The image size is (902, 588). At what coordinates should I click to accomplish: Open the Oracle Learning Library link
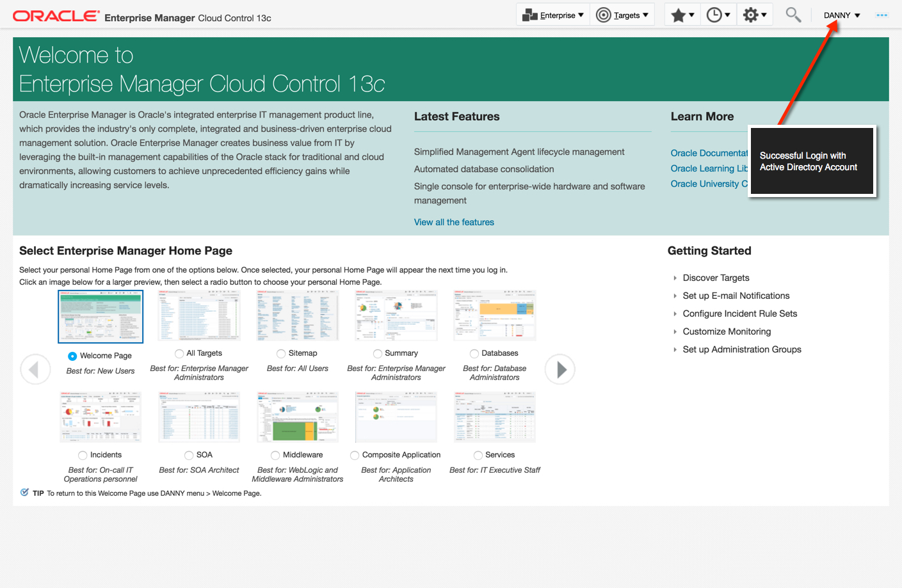(709, 168)
